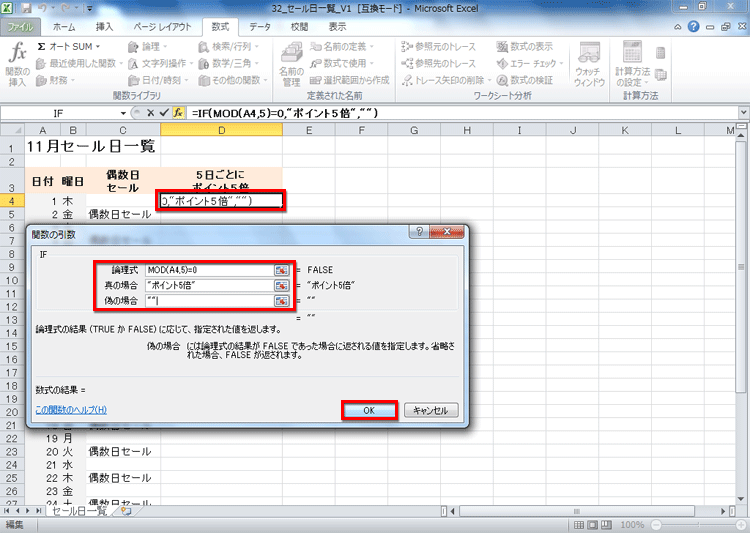This screenshot has height=533, width=750.
Task: Click the Insert Worksheet tab icon
Action: 126,511
